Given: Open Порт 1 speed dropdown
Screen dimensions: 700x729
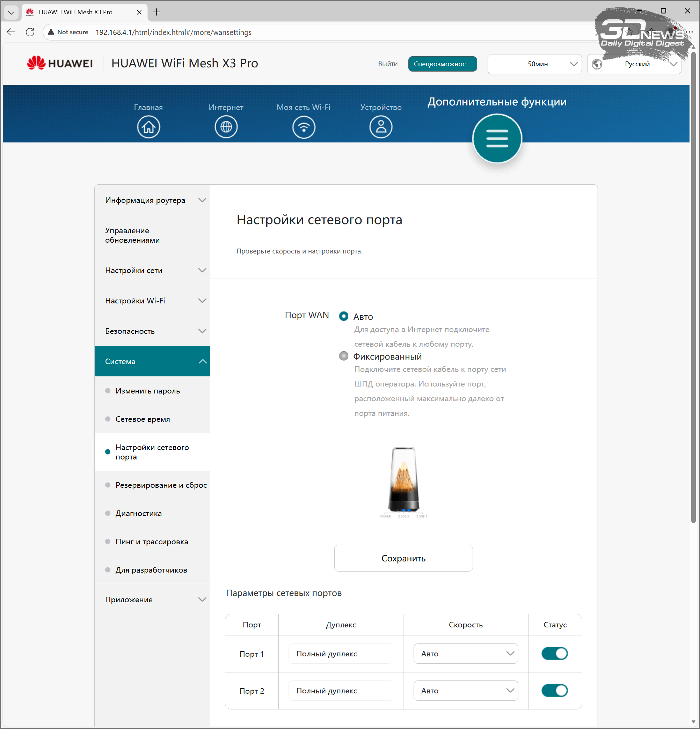Looking at the screenshot, I should coord(465,654).
